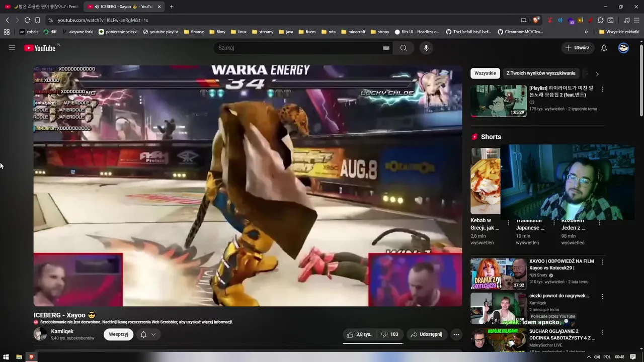Close the ICEBERG - Xayoo tab
Image resolution: width=644 pixels, height=362 pixels.
(159, 7)
